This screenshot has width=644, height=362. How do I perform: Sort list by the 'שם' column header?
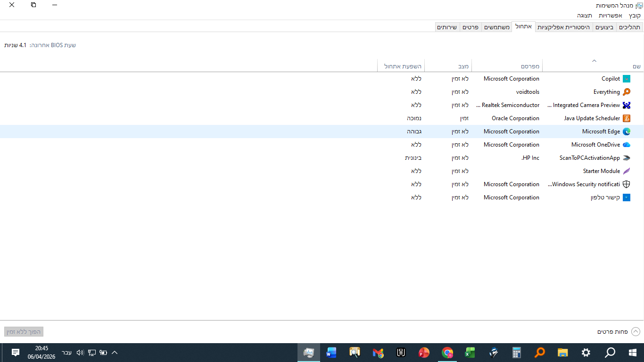click(636, 66)
